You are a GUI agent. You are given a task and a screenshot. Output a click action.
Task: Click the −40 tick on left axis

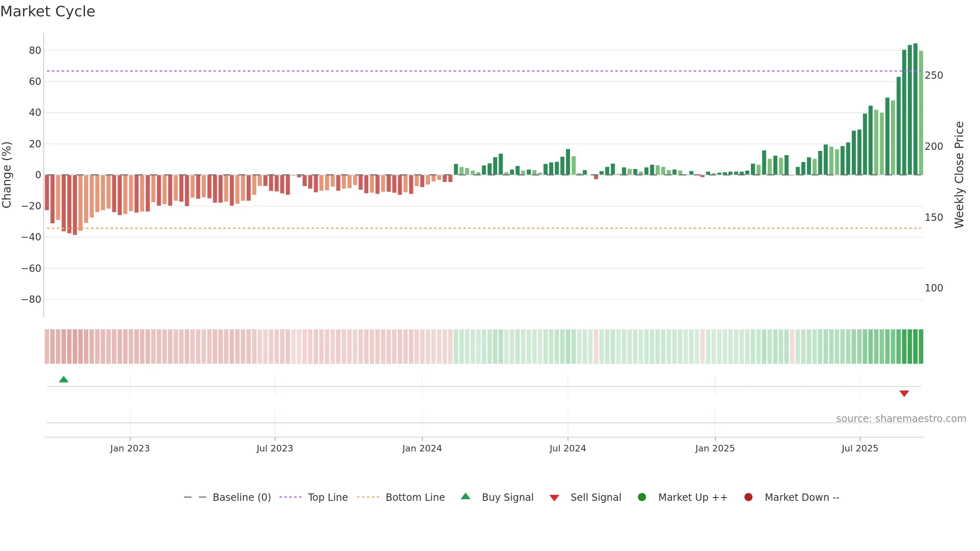31,237
